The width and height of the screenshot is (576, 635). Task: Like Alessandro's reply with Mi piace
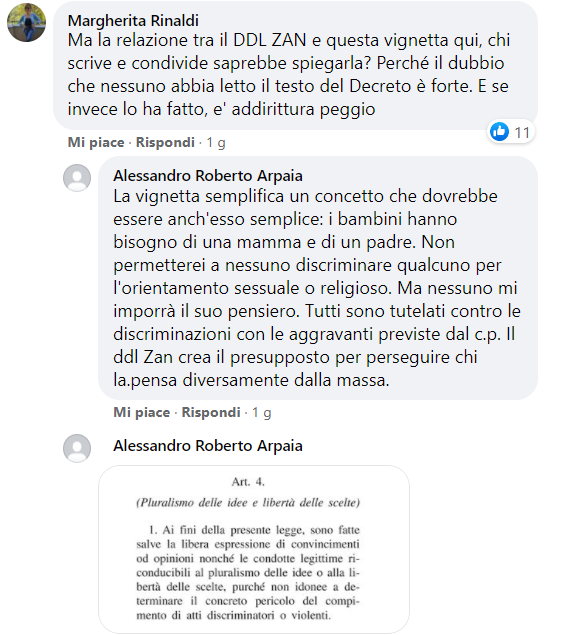[x=142, y=412]
